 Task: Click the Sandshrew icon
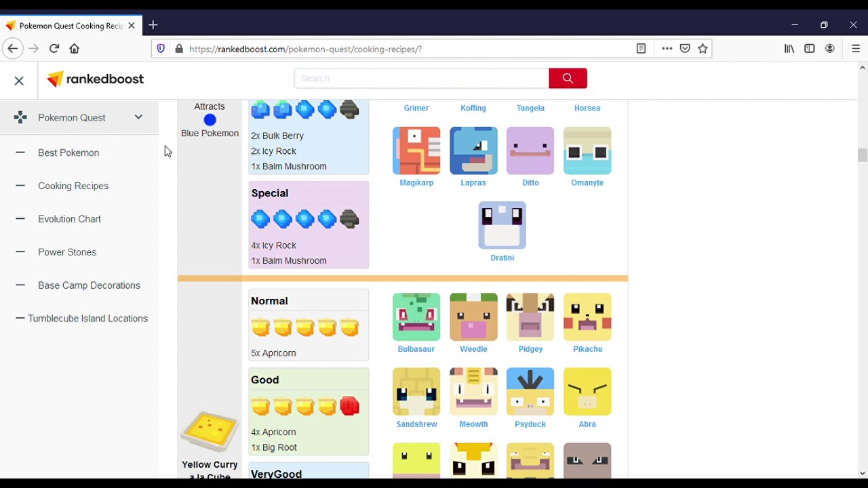click(416, 392)
